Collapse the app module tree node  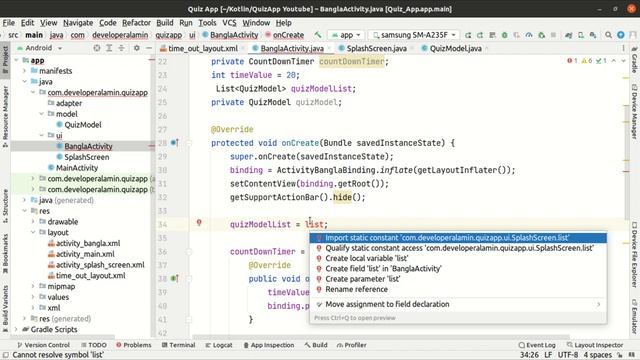click(16, 60)
